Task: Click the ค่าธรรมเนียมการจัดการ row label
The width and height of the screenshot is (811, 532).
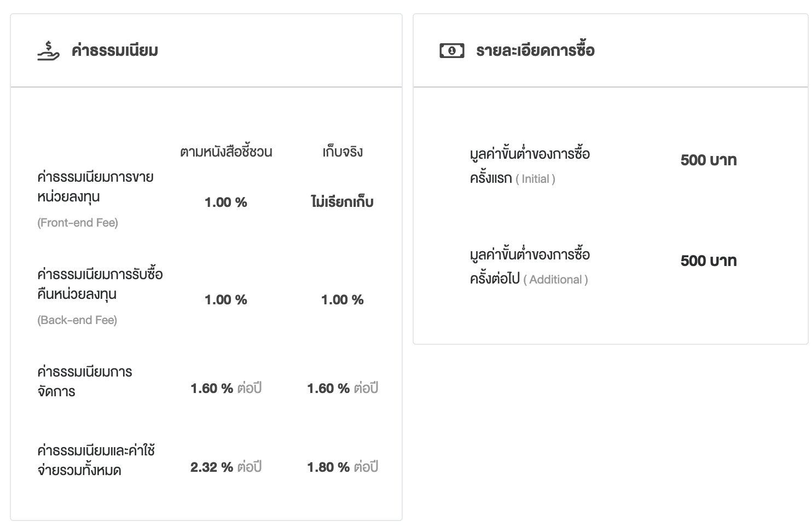Action: pos(85,381)
